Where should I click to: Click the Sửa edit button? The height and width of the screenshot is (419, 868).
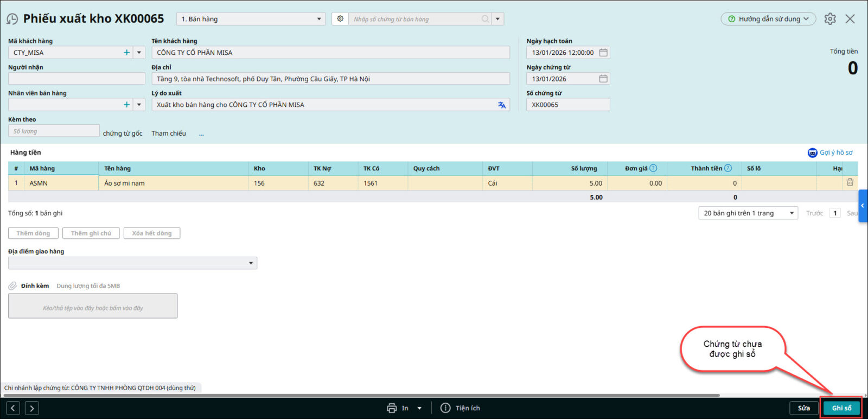point(803,408)
